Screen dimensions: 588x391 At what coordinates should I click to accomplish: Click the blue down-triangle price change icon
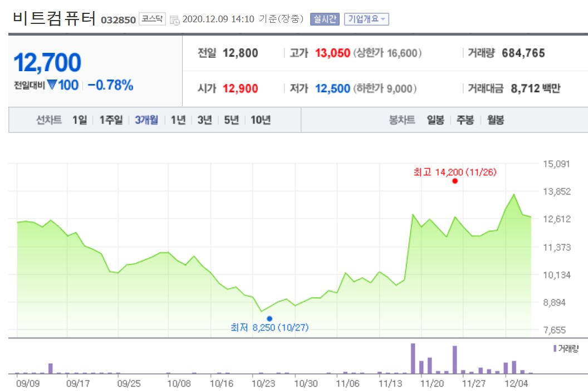coord(52,85)
